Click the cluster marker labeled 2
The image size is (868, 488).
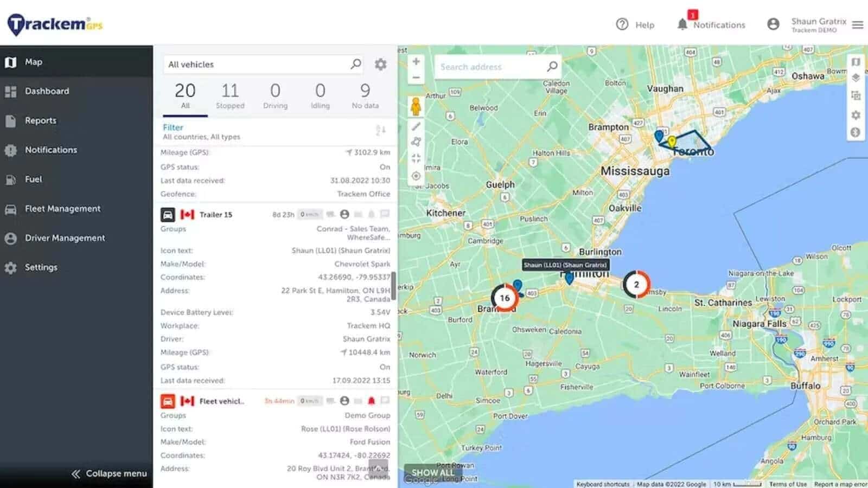pyautogui.click(x=636, y=284)
